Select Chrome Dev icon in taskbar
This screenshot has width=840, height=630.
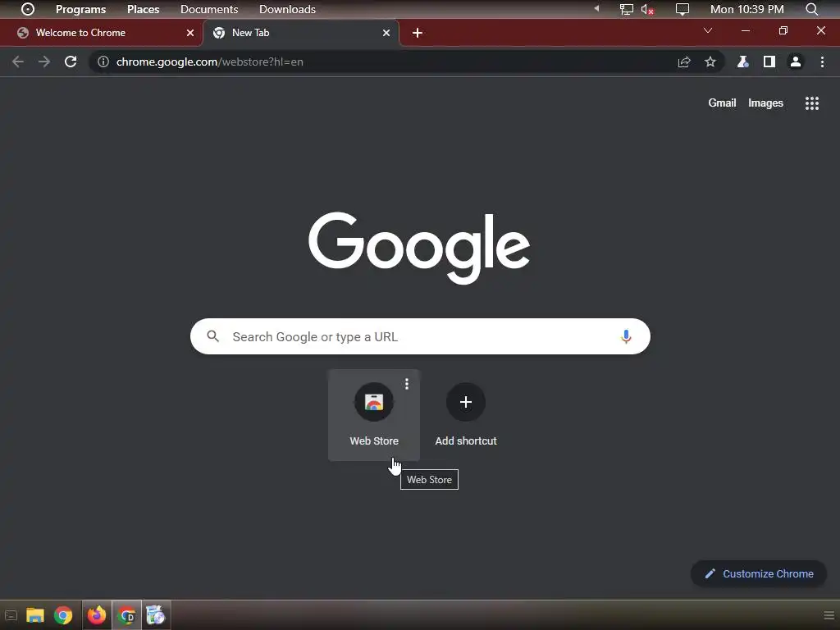tap(126, 615)
